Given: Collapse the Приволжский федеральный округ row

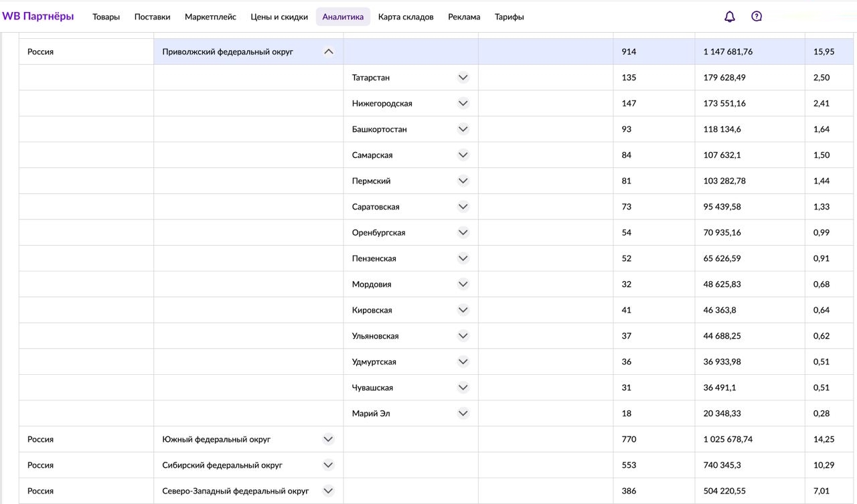Looking at the screenshot, I should click(329, 52).
